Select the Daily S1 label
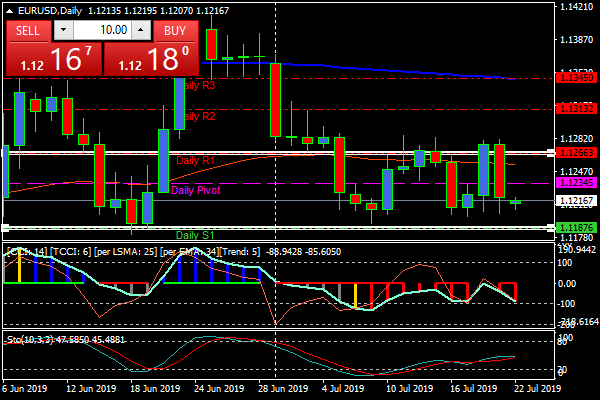600x400 pixels. point(195,235)
